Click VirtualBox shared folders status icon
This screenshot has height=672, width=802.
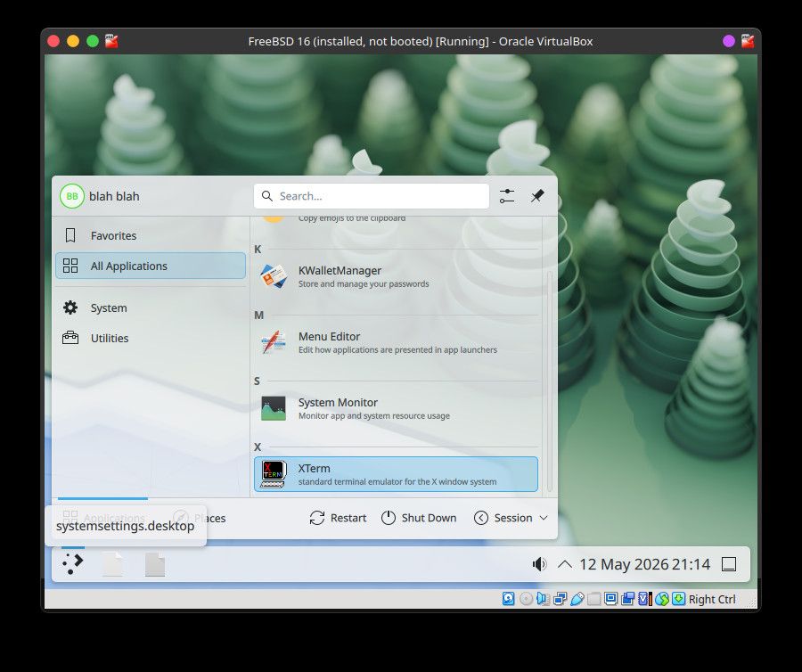593,599
